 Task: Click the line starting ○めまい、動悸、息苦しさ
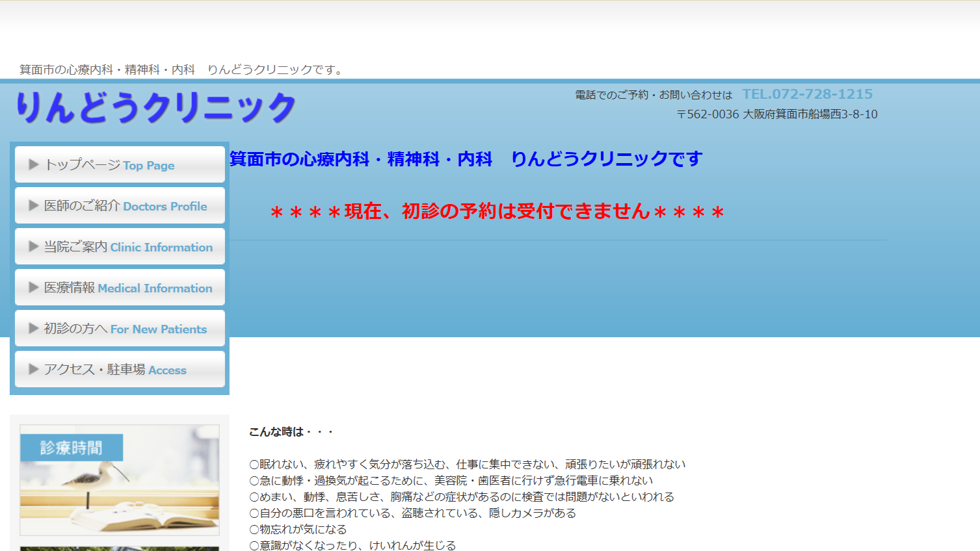[x=462, y=496]
